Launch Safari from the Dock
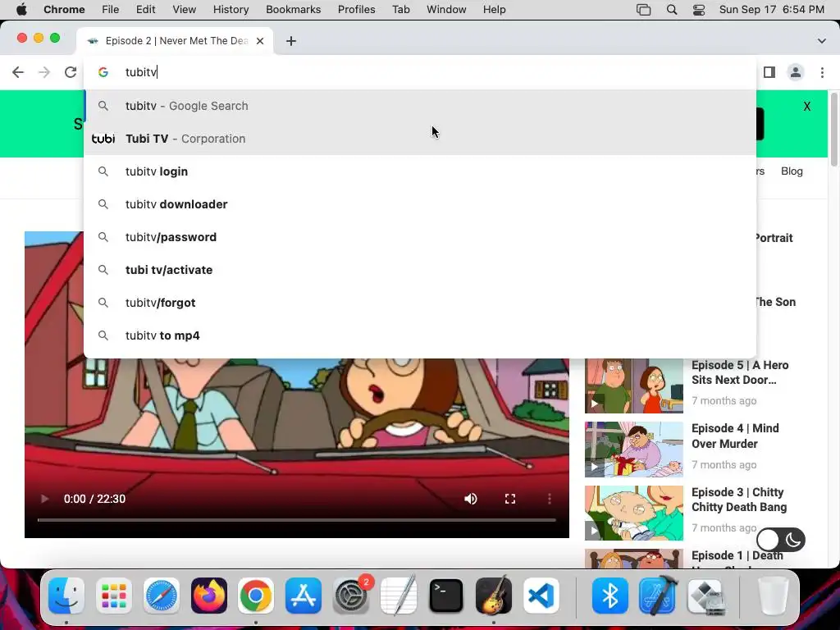840x630 pixels. tap(162, 596)
